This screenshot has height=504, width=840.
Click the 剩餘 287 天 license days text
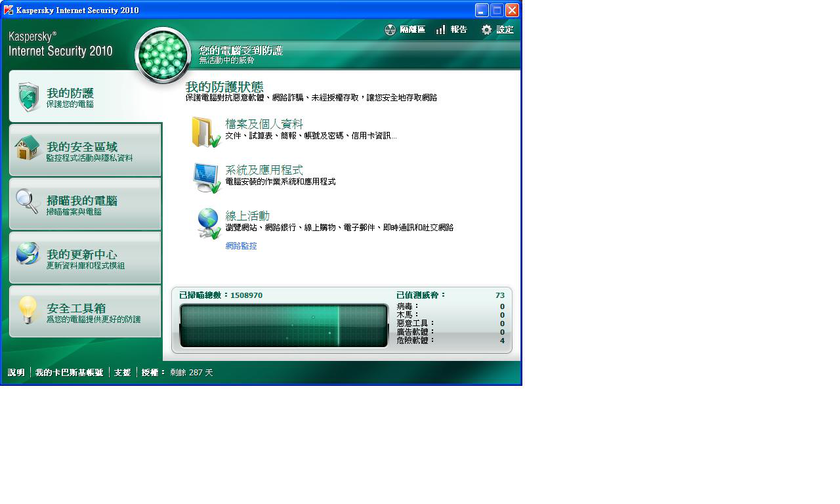[x=192, y=372]
